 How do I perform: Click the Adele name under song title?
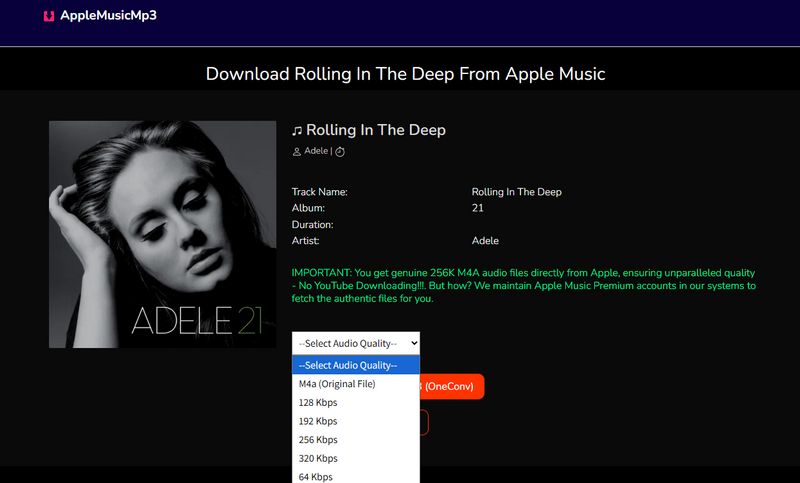click(316, 151)
